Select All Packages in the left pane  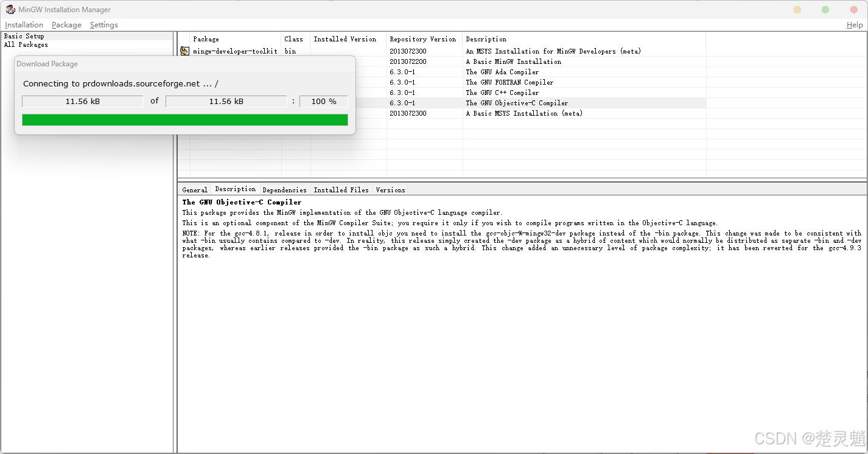26,44
